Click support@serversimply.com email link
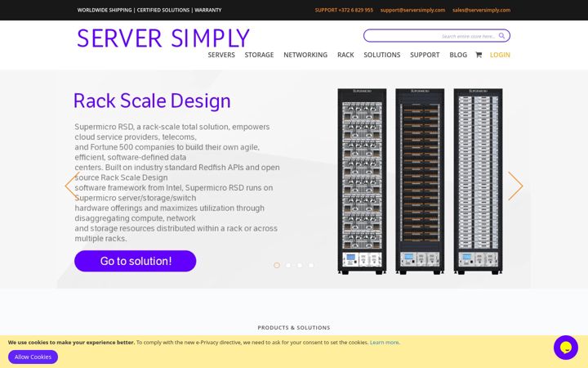The height and width of the screenshot is (368, 588). pyautogui.click(x=412, y=10)
